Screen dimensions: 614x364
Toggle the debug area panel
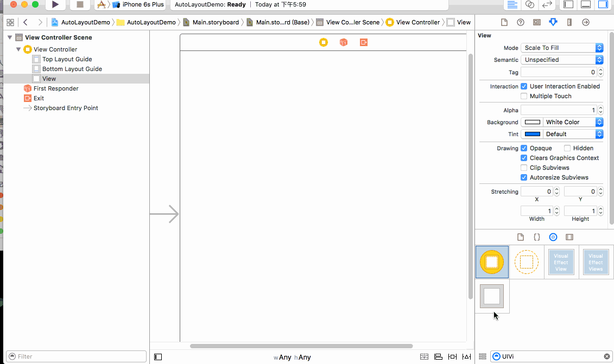[586, 5]
